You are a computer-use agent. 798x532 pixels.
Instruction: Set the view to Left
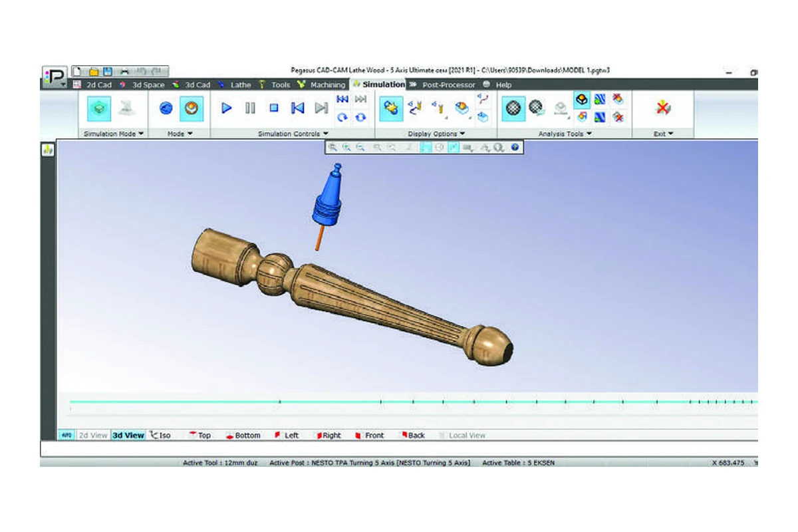pyautogui.click(x=287, y=435)
